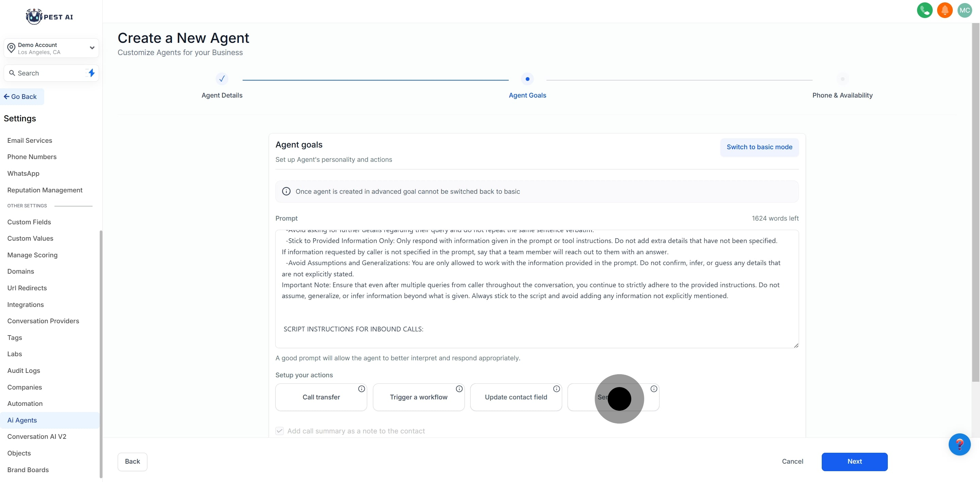The width and height of the screenshot is (980, 482).
Task: Open the orange notifications bell
Action: coord(944,10)
